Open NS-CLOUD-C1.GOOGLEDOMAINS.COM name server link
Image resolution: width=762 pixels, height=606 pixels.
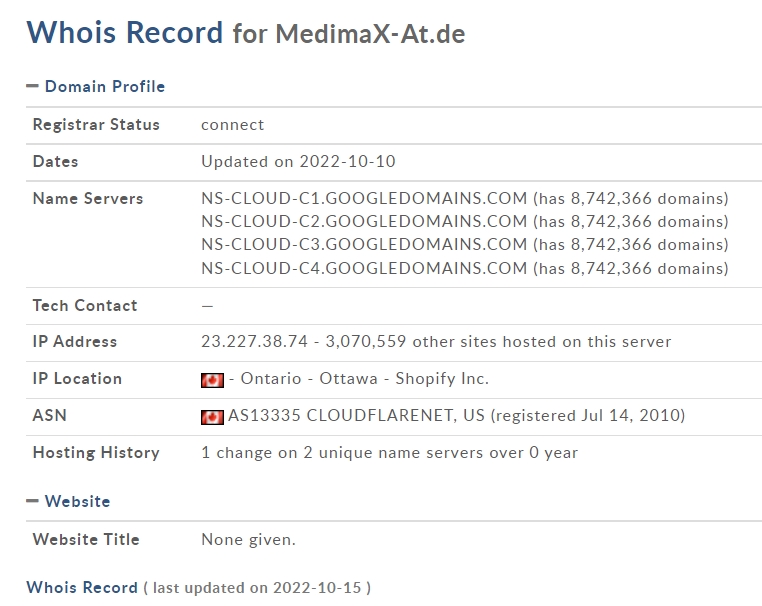(x=364, y=198)
